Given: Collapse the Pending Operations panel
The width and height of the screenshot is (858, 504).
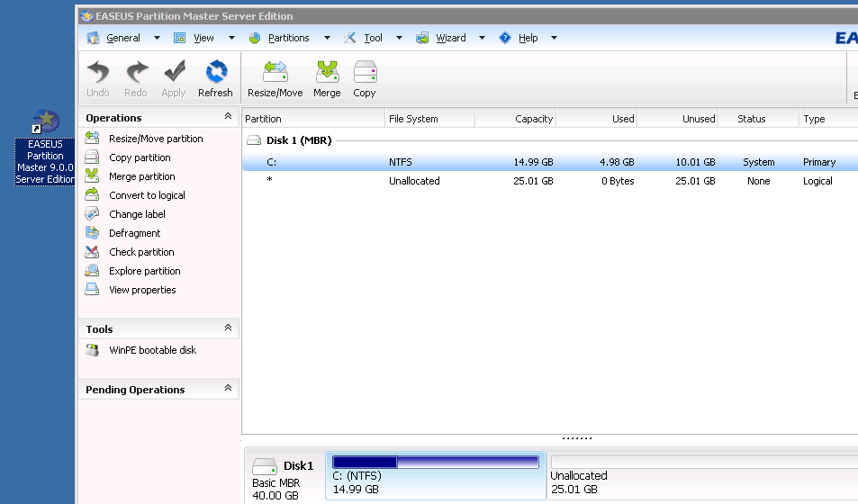Looking at the screenshot, I should click(x=228, y=389).
